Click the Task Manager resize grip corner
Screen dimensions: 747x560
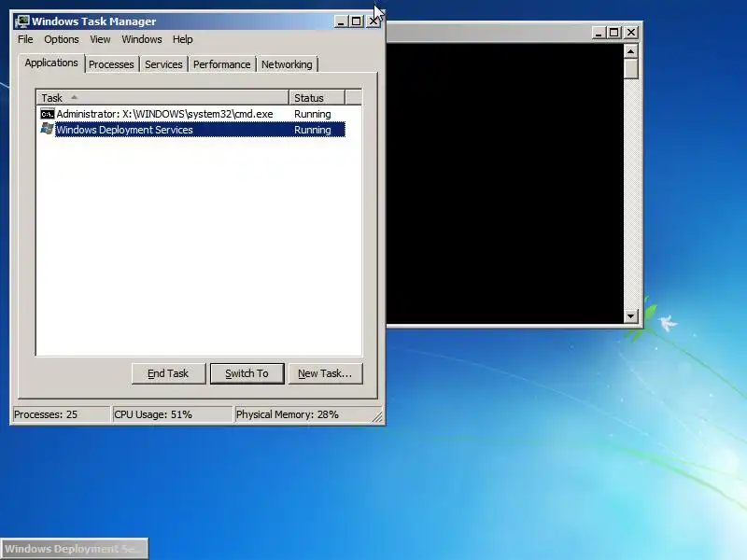pos(378,417)
